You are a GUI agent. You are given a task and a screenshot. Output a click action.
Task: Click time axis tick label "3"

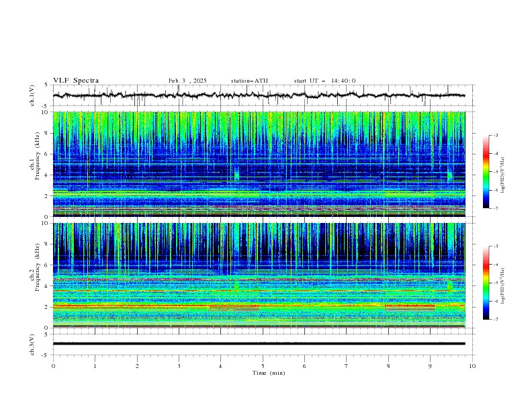(x=179, y=366)
